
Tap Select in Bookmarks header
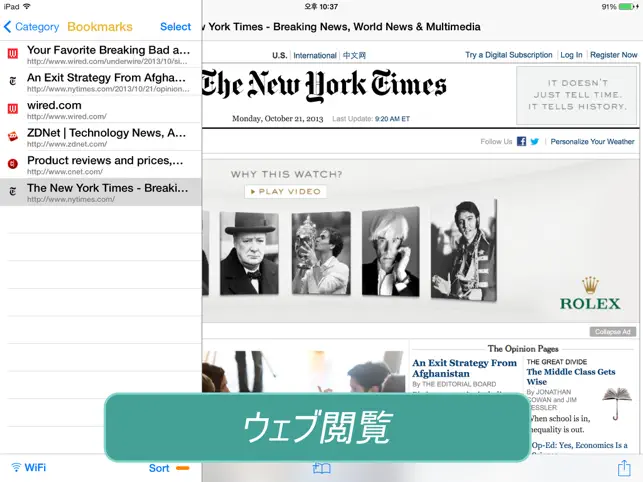[x=175, y=27]
